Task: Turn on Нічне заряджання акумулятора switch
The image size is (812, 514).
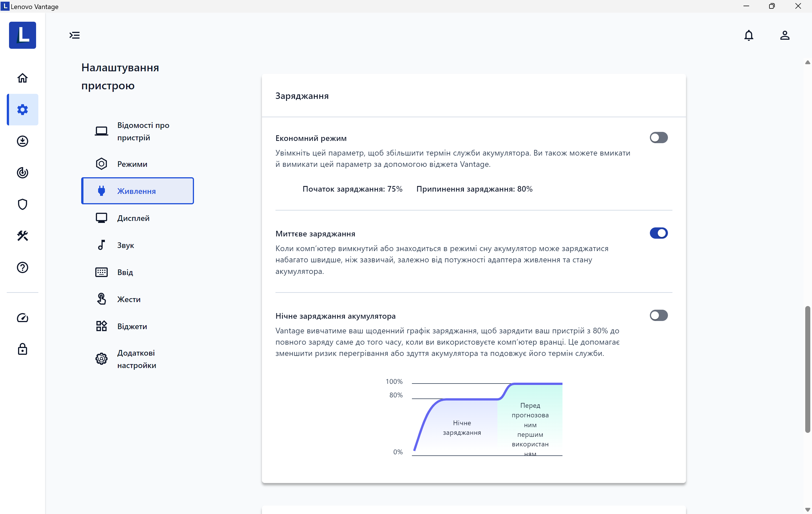Action: (658, 316)
